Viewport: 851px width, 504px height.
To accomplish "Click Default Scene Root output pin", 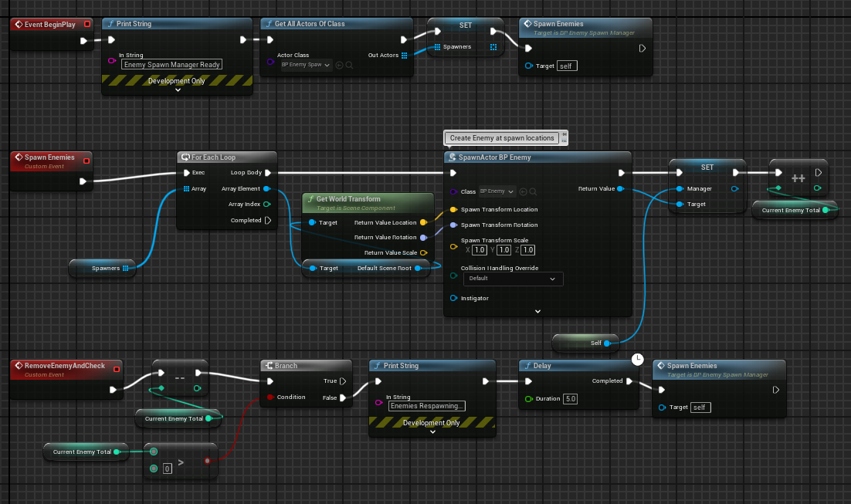I will (418, 269).
